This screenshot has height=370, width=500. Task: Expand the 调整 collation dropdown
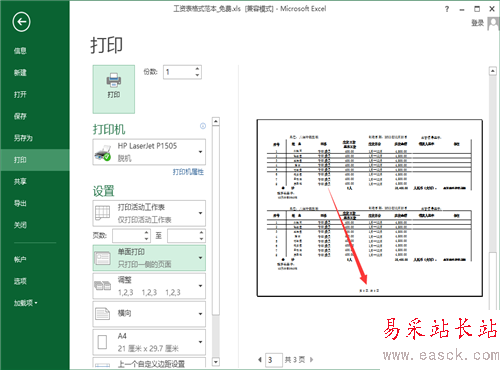click(149, 286)
